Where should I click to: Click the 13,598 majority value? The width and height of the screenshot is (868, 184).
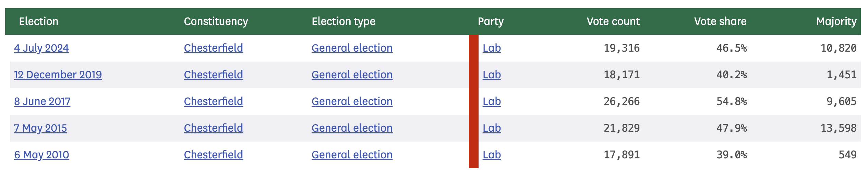click(838, 128)
